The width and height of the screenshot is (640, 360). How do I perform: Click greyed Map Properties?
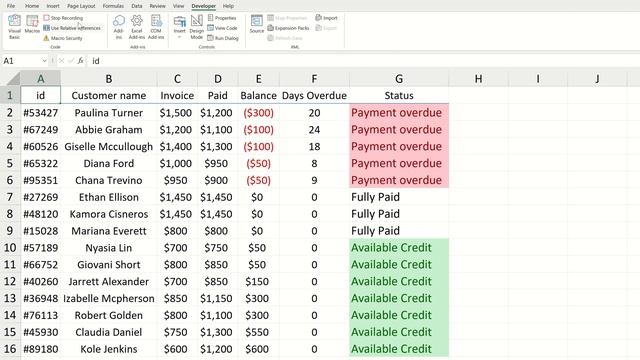coord(287,18)
